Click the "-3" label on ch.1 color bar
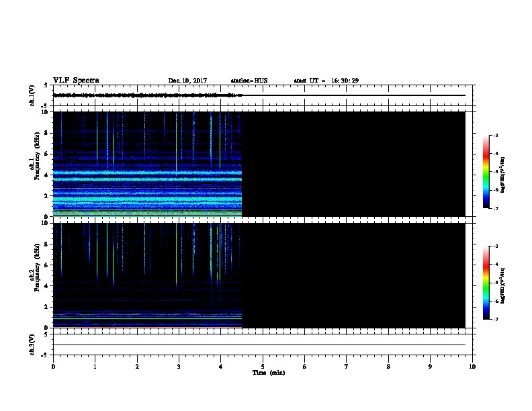The image size is (532, 411). (495, 136)
